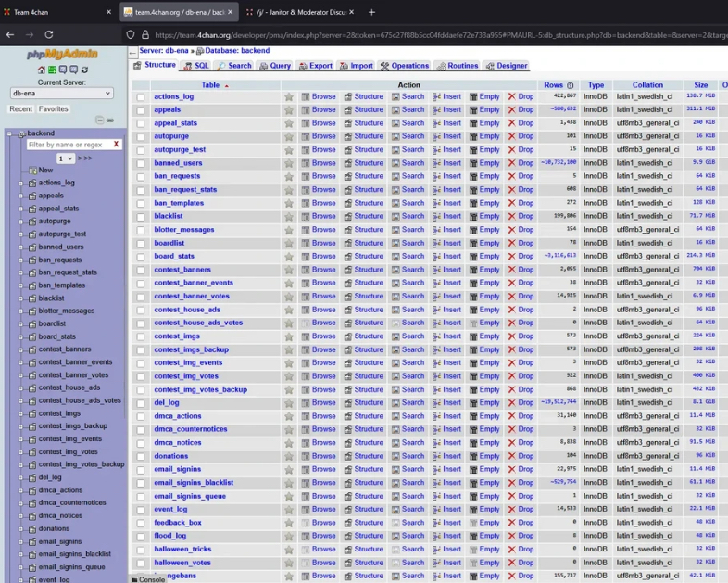Click New in the navigation tree
Viewport: 728px width, 583px height.
pos(45,170)
